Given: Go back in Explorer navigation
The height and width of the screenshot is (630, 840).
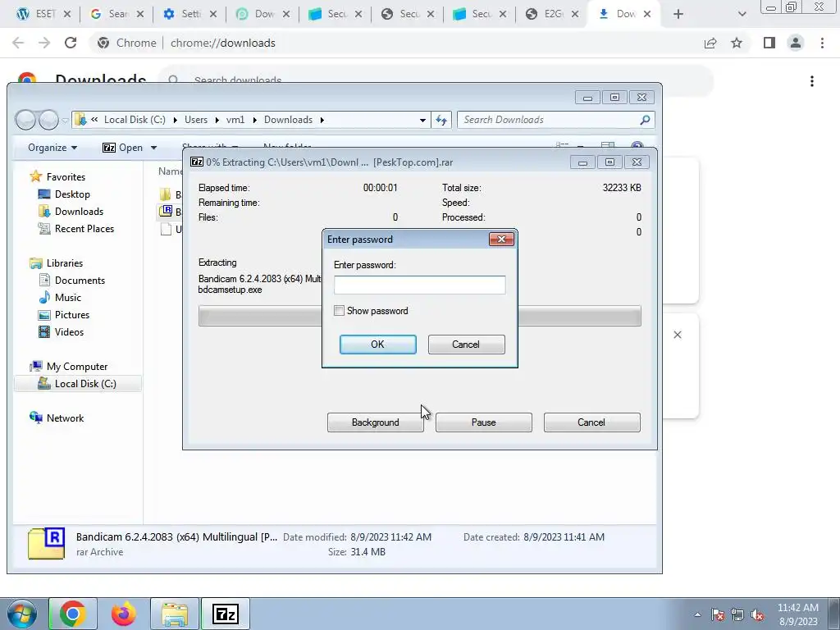Looking at the screenshot, I should [x=25, y=120].
